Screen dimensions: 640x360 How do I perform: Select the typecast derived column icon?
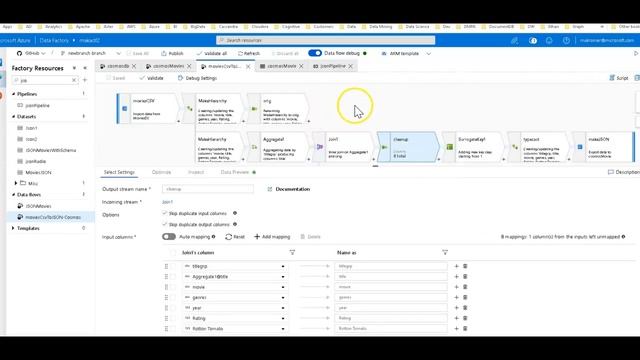[x=515, y=147]
